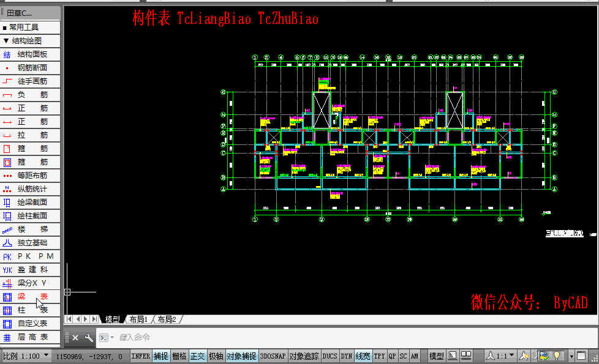Toggle AM annotation monitor

pos(415,356)
